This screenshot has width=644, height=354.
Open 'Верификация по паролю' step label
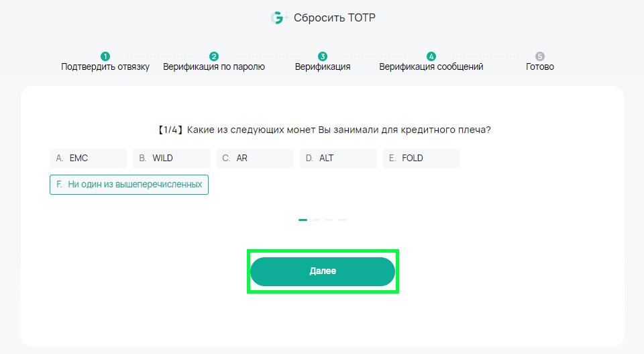[x=213, y=67]
